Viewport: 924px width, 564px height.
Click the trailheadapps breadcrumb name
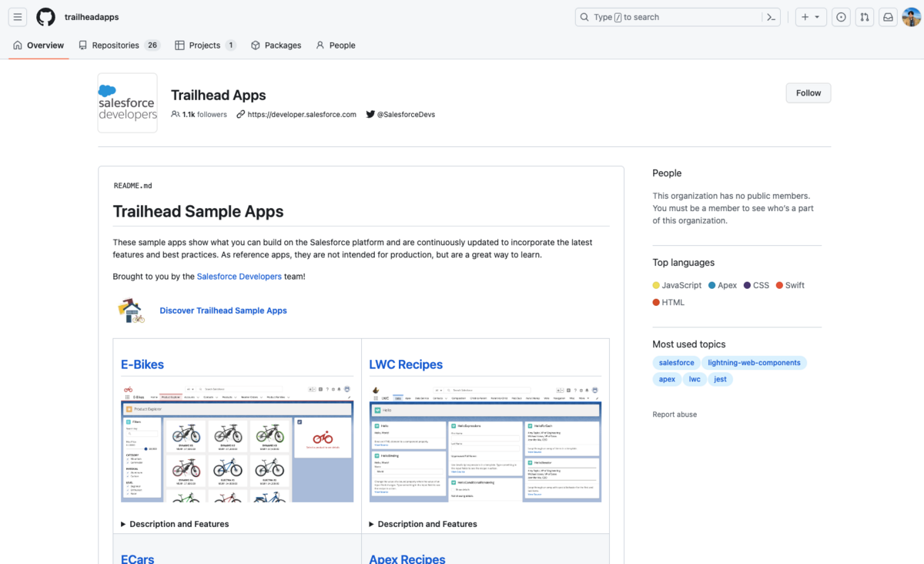click(x=92, y=17)
